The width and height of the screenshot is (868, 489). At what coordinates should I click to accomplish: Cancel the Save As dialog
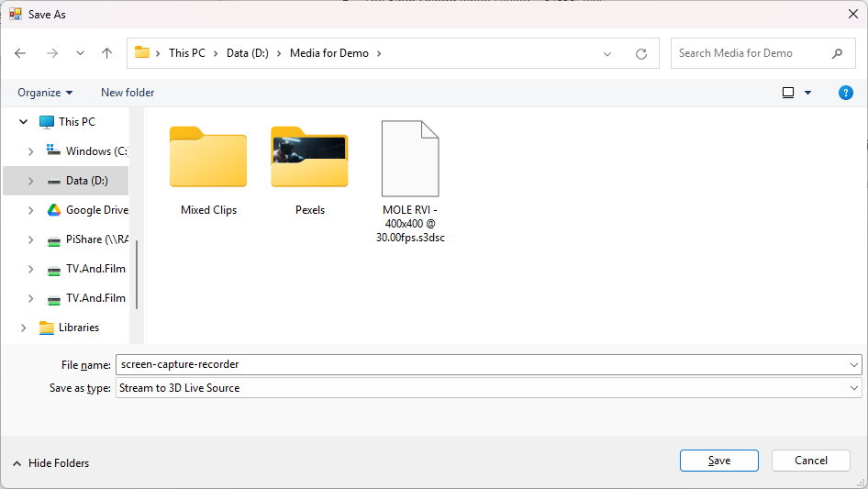click(810, 461)
